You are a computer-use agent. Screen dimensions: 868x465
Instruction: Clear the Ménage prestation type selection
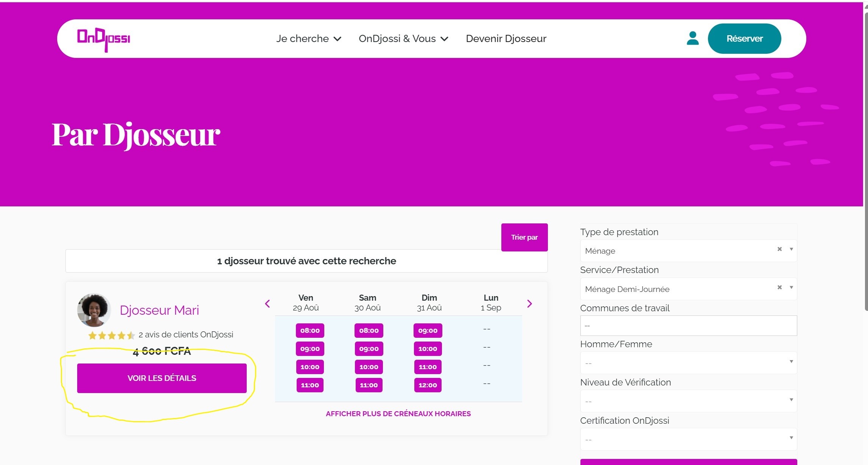[779, 249]
